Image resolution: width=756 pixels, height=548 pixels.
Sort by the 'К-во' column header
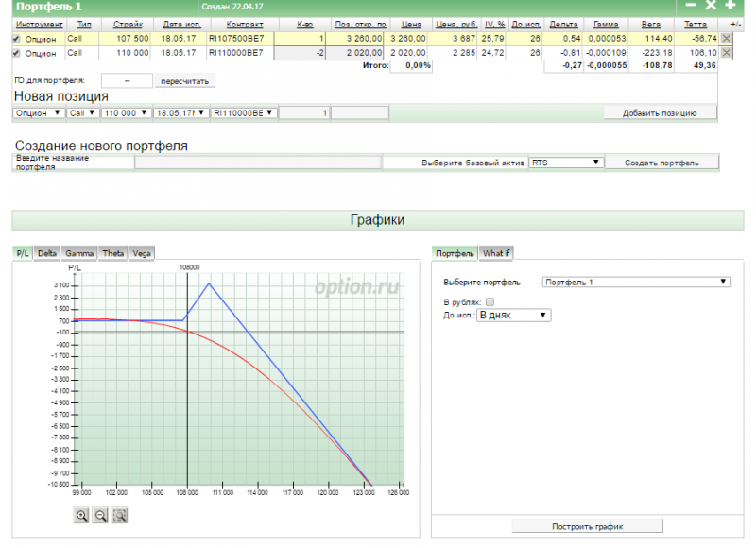[x=304, y=25]
